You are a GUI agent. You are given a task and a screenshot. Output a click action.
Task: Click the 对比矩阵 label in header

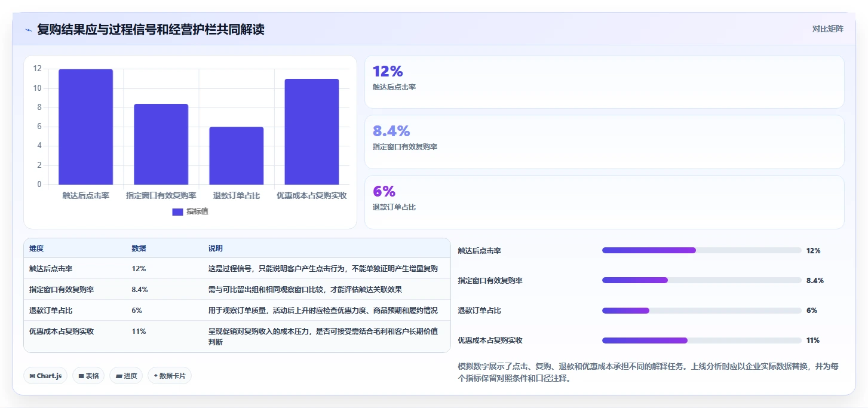pyautogui.click(x=827, y=29)
